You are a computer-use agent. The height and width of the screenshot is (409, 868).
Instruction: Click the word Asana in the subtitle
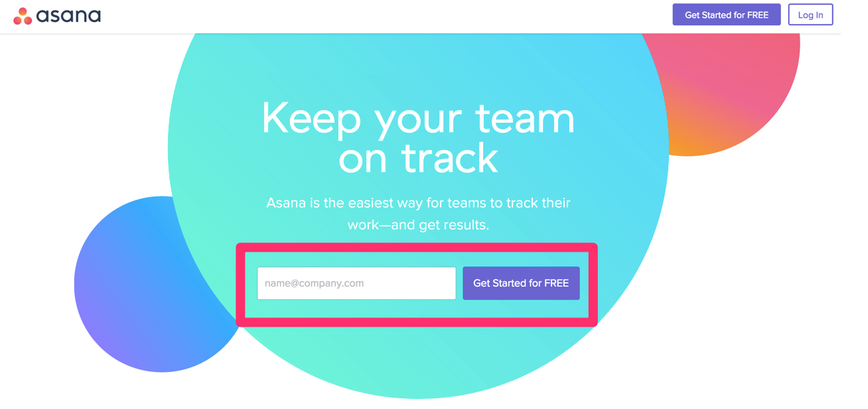click(286, 203)
